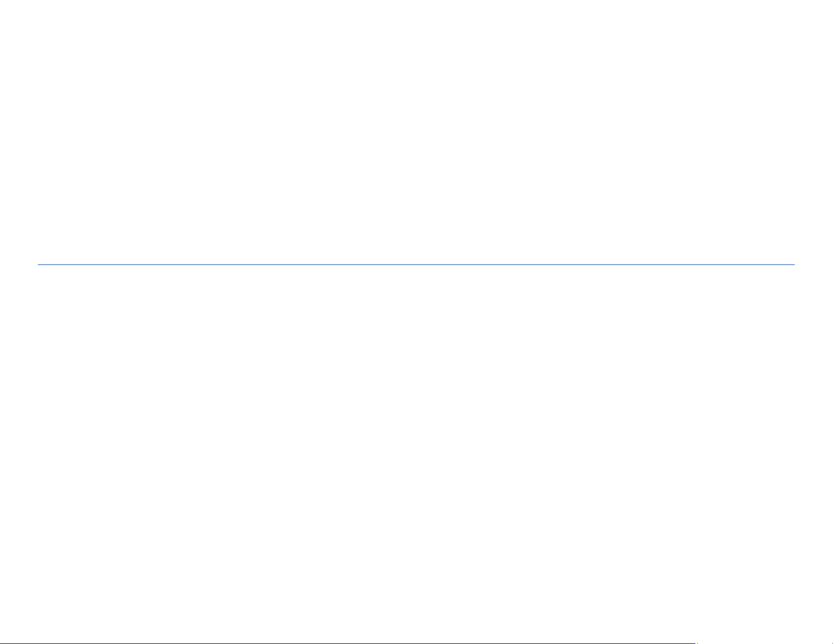Click the blue horizontal divider line

point(416,264)
